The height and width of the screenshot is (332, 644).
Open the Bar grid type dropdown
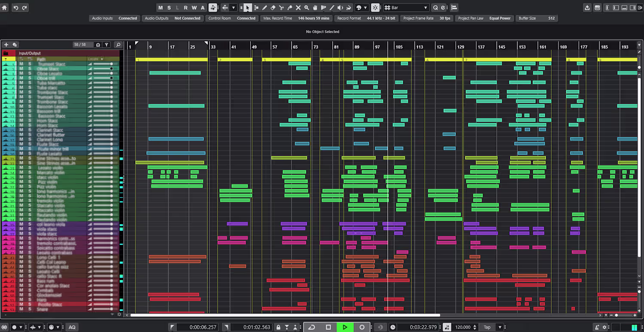406,8
